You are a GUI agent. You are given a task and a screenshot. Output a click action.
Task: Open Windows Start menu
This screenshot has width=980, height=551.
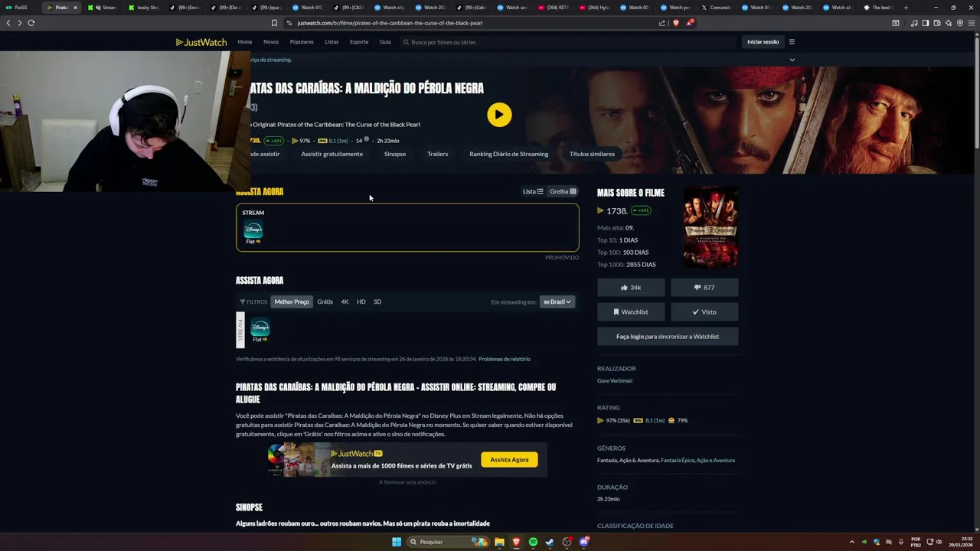(397, 542)
